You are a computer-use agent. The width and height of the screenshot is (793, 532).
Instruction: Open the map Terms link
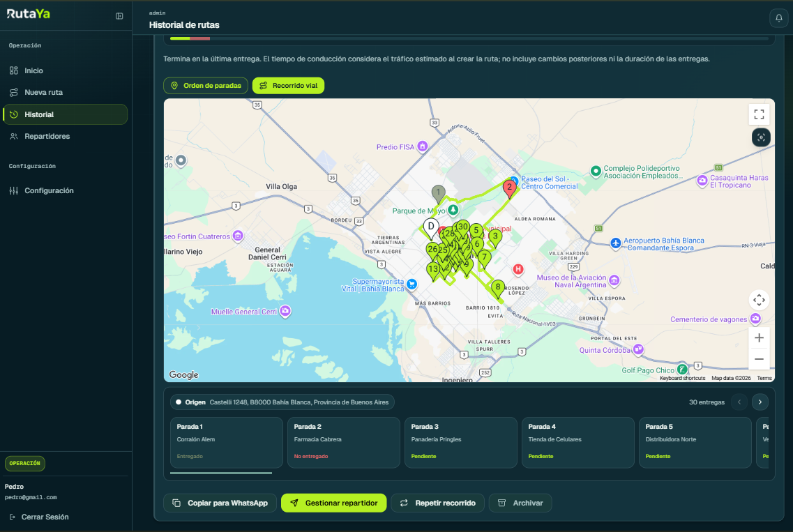point(764,379)
